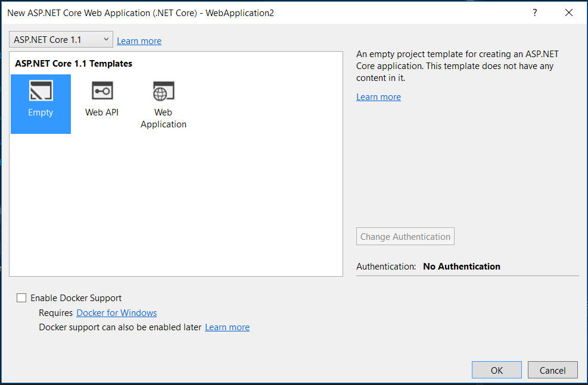Click the globe icon on Web Application template
Viewport: 588px width, 385px height.
pyautogui.click(x=163, y=90)
